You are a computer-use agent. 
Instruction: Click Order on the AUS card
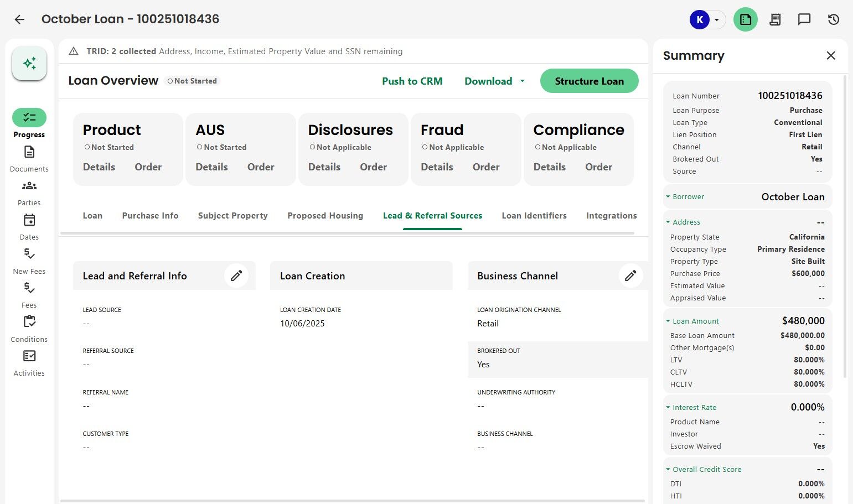pyautogui.click(x=261, y=167)
